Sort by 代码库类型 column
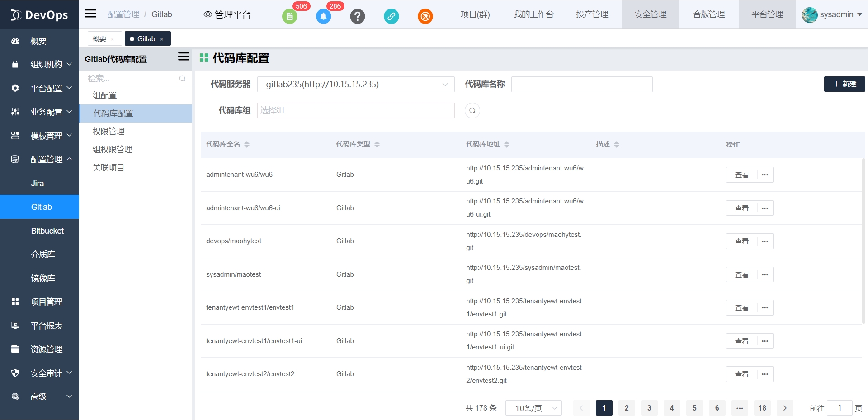Viewport: 868px width, 420px height. click(x=377, y=145)
